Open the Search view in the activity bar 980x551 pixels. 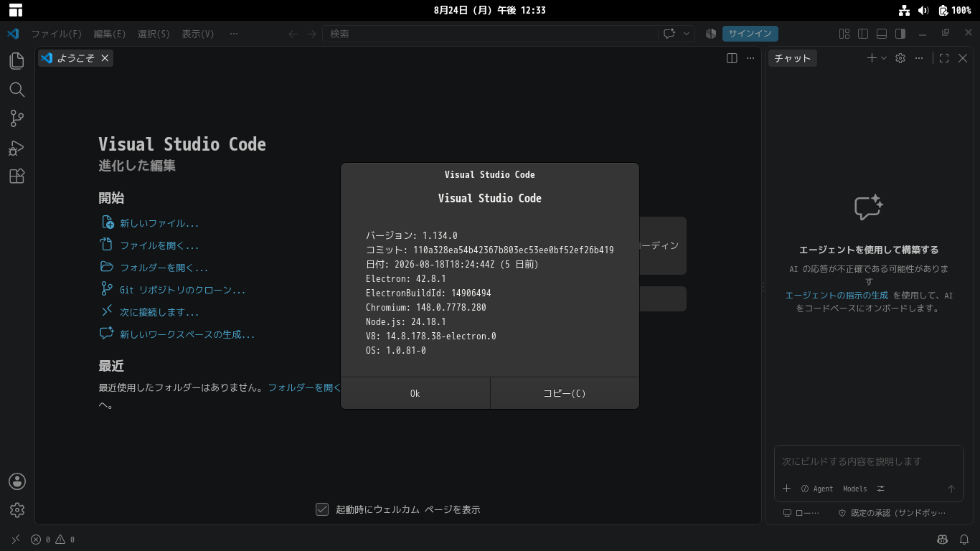pos(17,90)
